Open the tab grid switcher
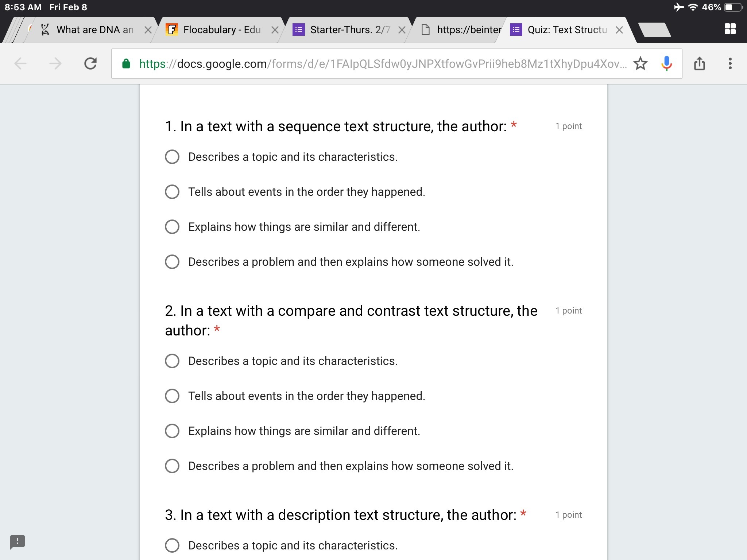 pyautogui.click(x=730, y=29)
